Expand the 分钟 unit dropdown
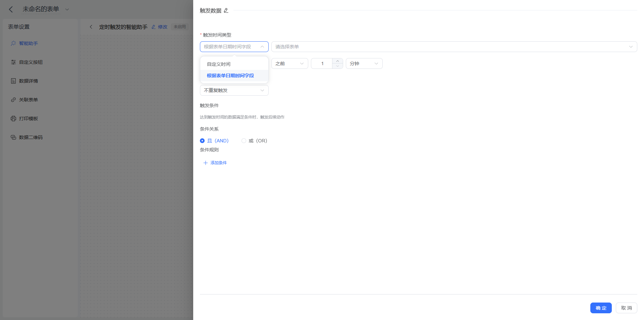Viewport: 644px width, 320px height. coord(364,63)
